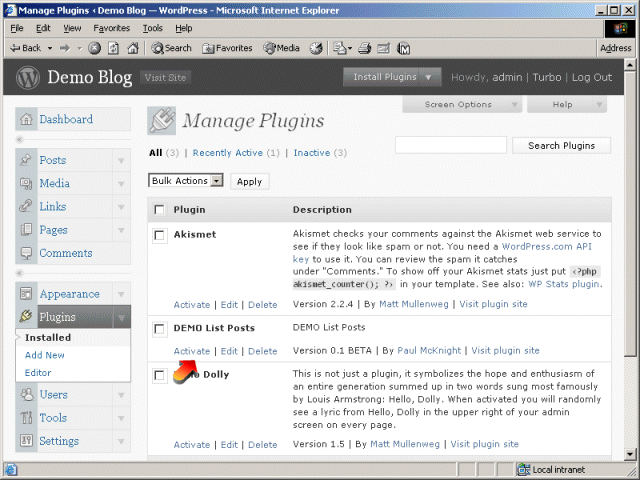Image resolution: width=640 pixels, height=480 pixels.
Task: Click the Posts pushpin icon
Action: pos(26,160)
